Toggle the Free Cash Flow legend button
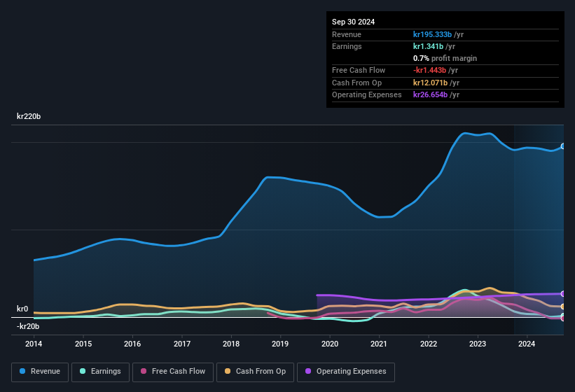The width and height of the screenshot is (575, 392). tap(173, 372)
